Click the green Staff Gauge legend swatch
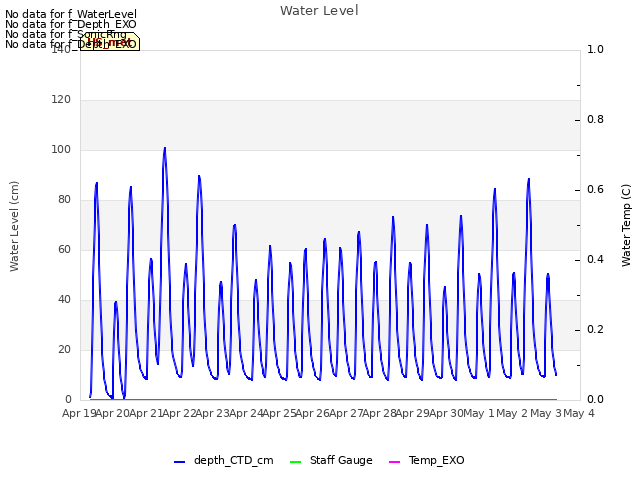The image size is (640, 480). [295, 462]
